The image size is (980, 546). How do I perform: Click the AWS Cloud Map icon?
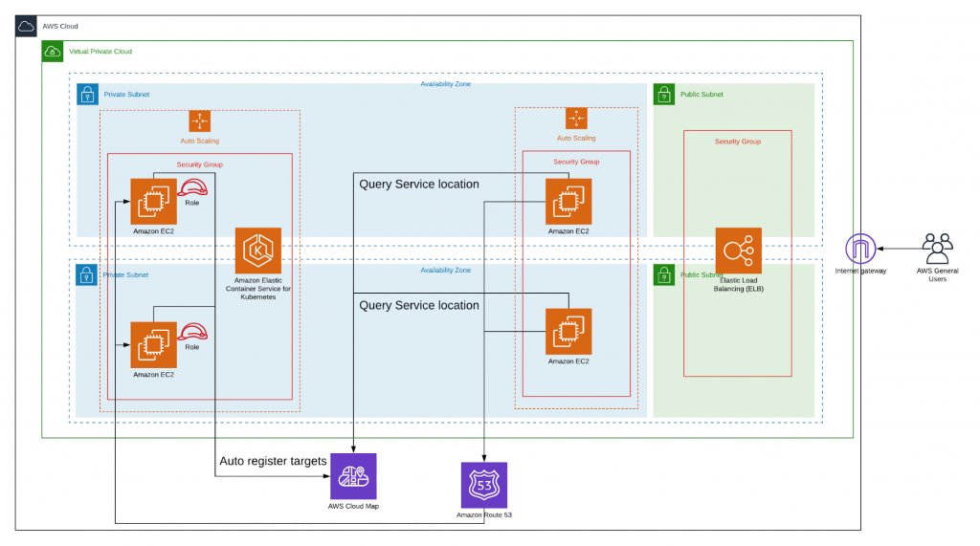click(353, 476)
